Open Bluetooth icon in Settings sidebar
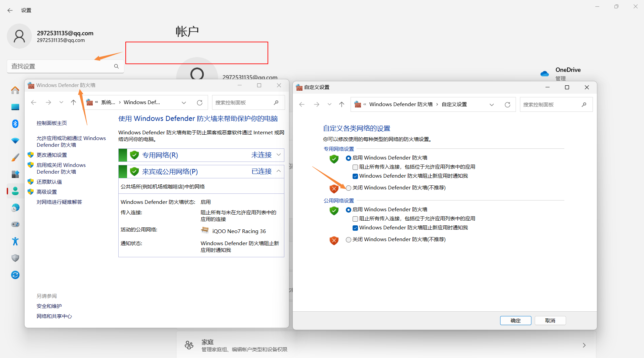 coord(15,124)
